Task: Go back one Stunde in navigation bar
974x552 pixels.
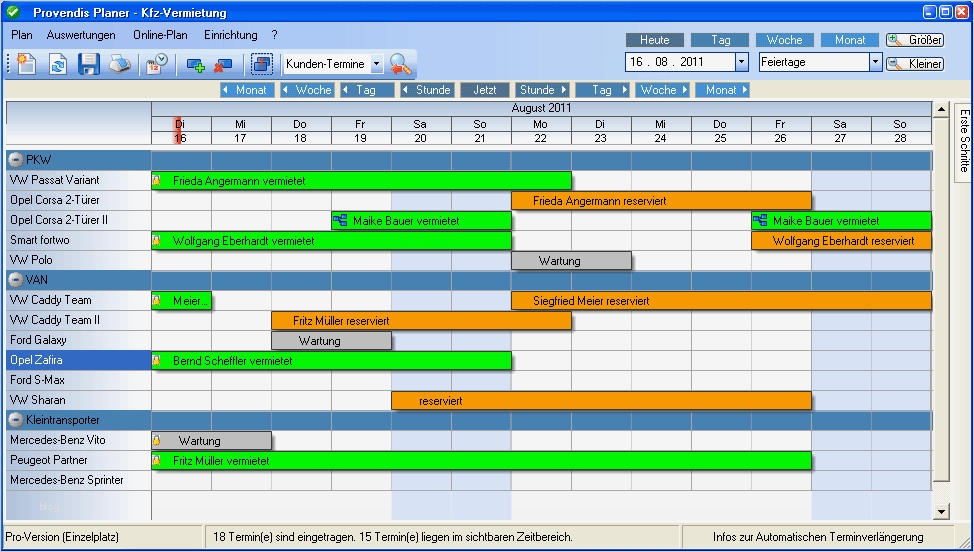Action: [x=426, y=90]
